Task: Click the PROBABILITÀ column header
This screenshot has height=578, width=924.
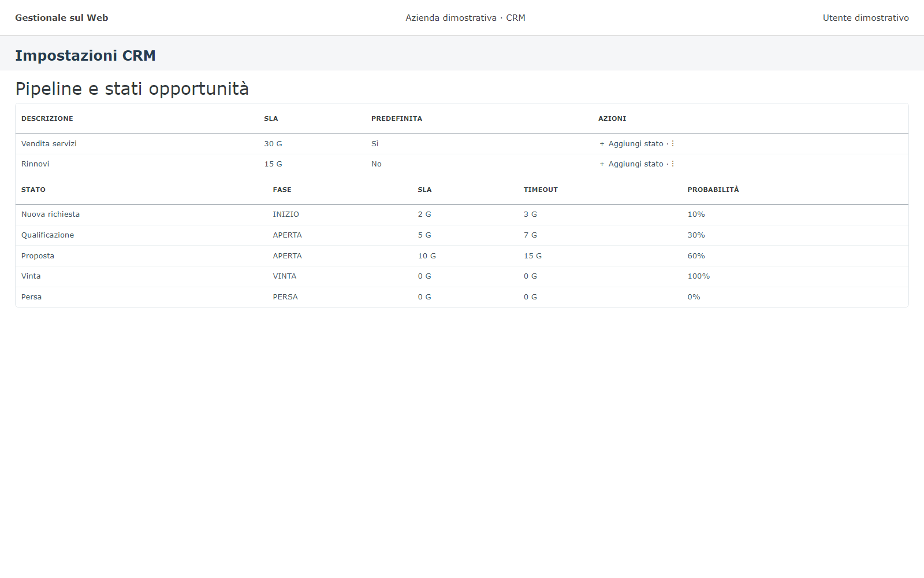Action: [713, 190]
